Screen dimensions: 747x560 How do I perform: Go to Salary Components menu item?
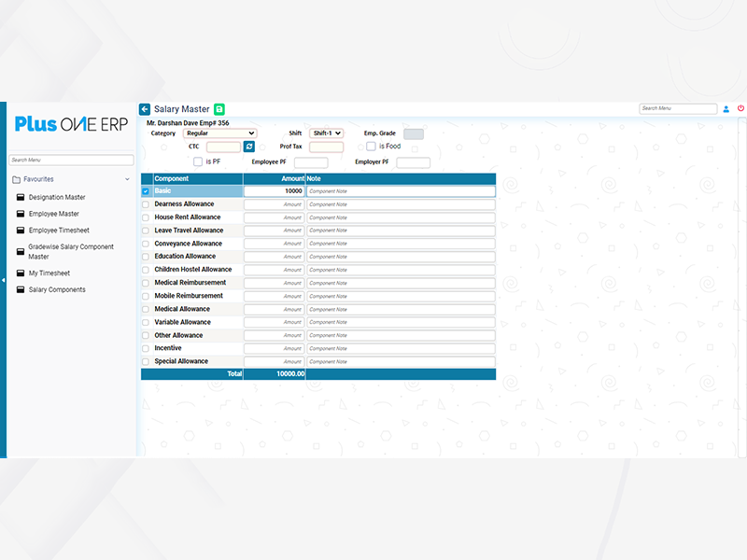coord(57,290)
